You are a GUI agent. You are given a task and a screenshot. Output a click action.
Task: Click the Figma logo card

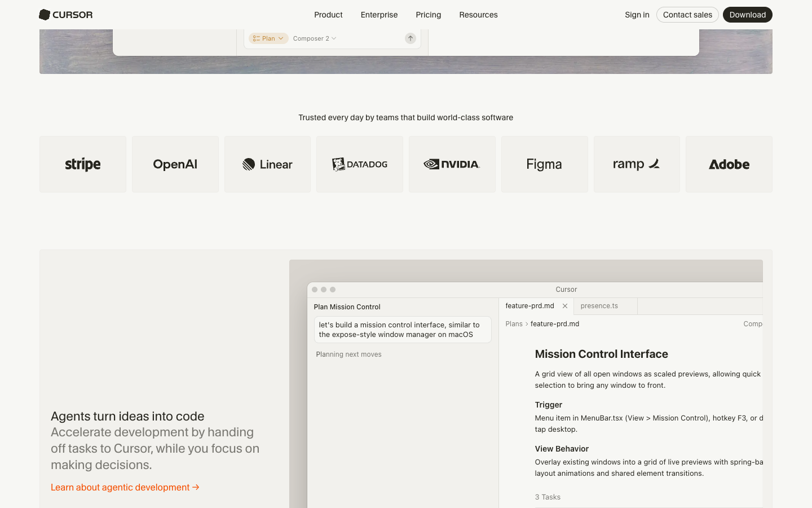click(x=545, y=164)
